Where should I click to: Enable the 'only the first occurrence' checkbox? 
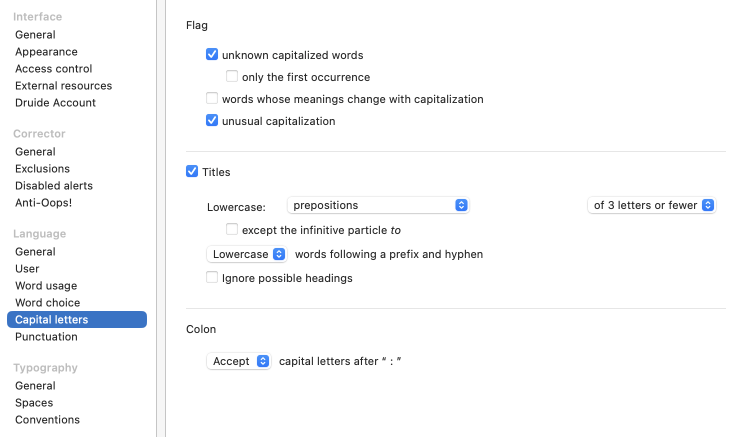coord(232,77)
